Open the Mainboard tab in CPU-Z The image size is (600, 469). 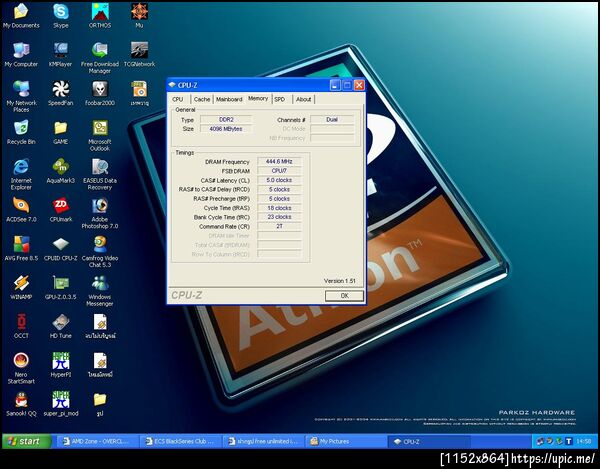[229, 99]
